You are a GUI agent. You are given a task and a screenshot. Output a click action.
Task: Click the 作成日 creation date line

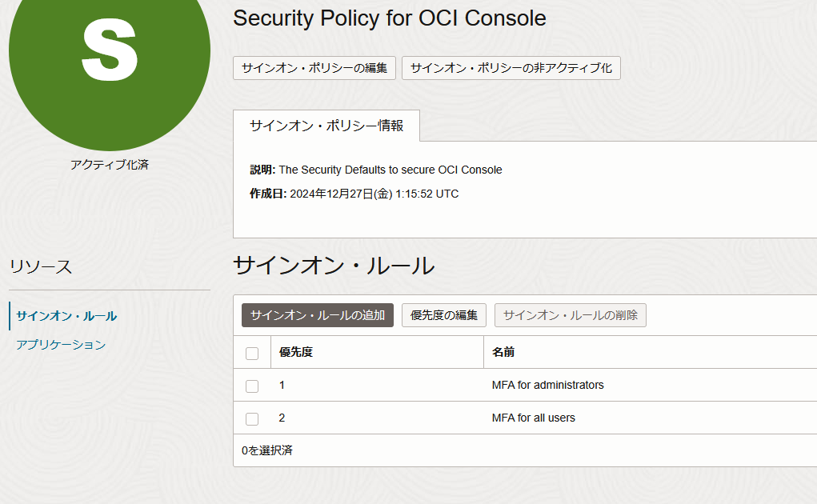pos(354,194)
